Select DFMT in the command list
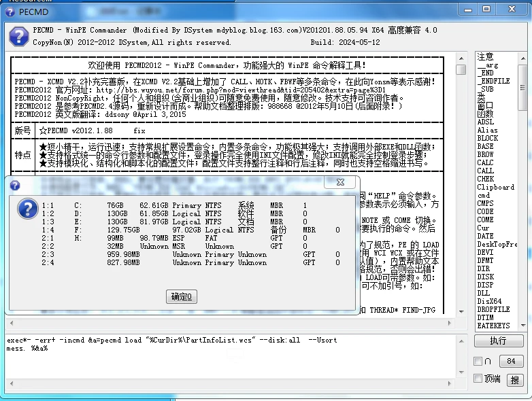The height and width of the screenshot is (401, 532). [485, 260]
